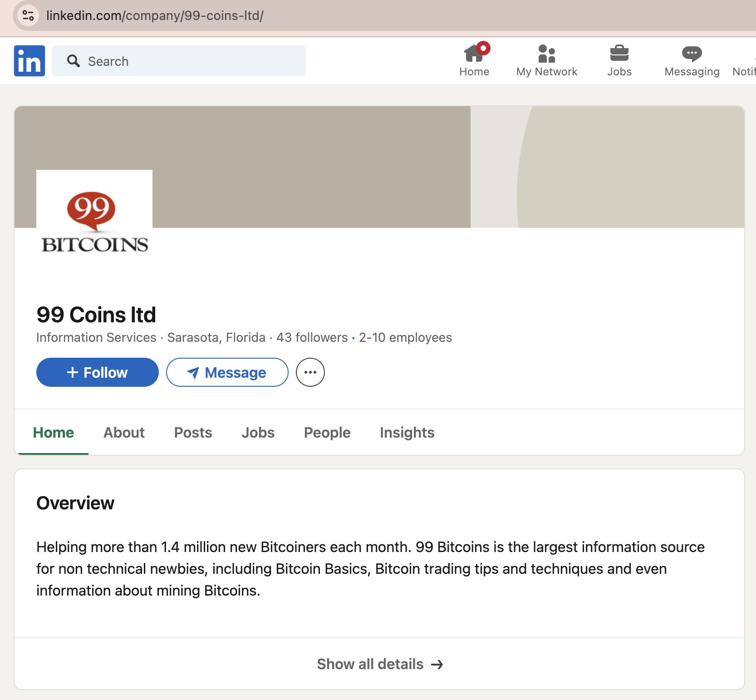This screenshot has width=756, height=700.
Task: Click into the Search input field
Action: [179, 61]
